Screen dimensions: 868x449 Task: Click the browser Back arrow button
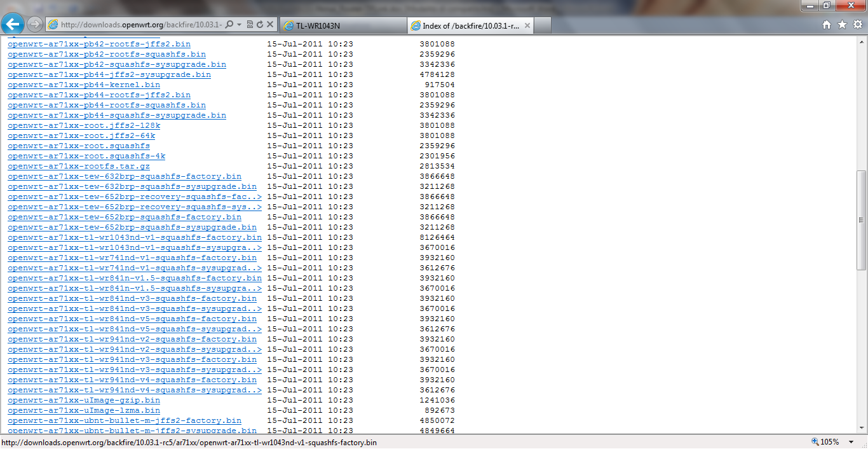[x=13, y=25]
